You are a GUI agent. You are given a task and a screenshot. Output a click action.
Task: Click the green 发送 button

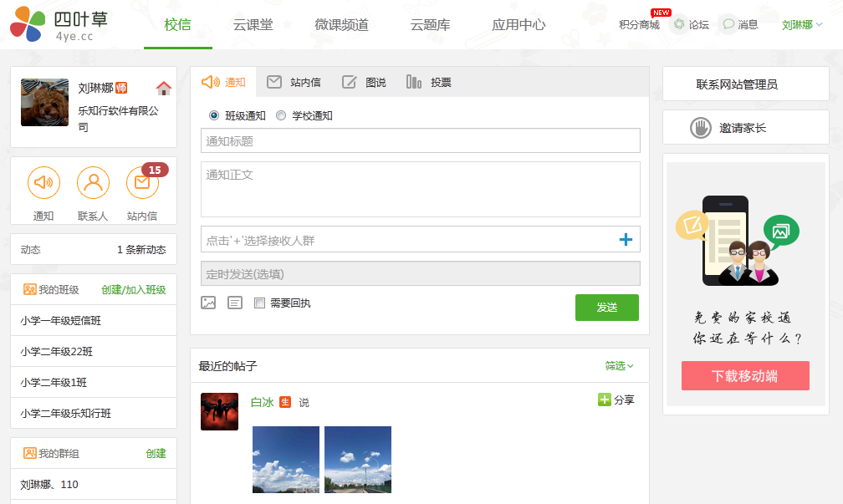pos(607,308)
